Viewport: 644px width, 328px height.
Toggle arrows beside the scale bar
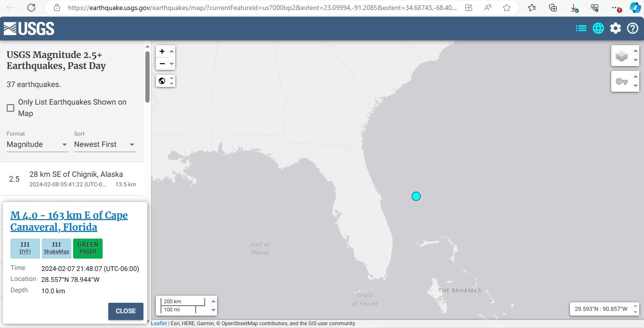pyautogui.click(x=213, y=305)
